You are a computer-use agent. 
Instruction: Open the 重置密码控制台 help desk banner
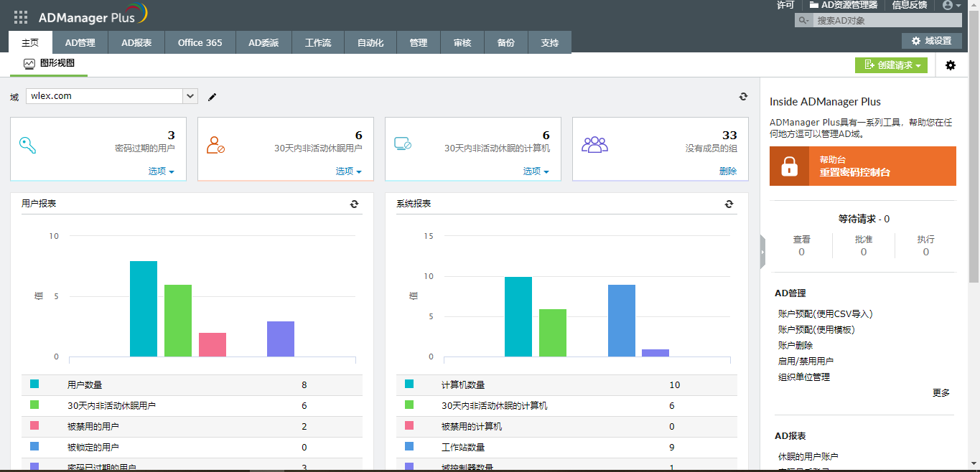[x=863, y=166]
